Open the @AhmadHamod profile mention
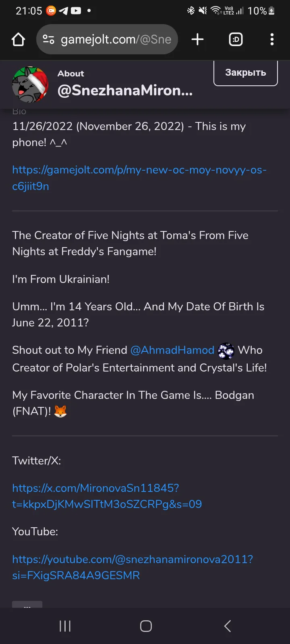The height and width of the screenshot is (644, 290). tap(172, 350)
